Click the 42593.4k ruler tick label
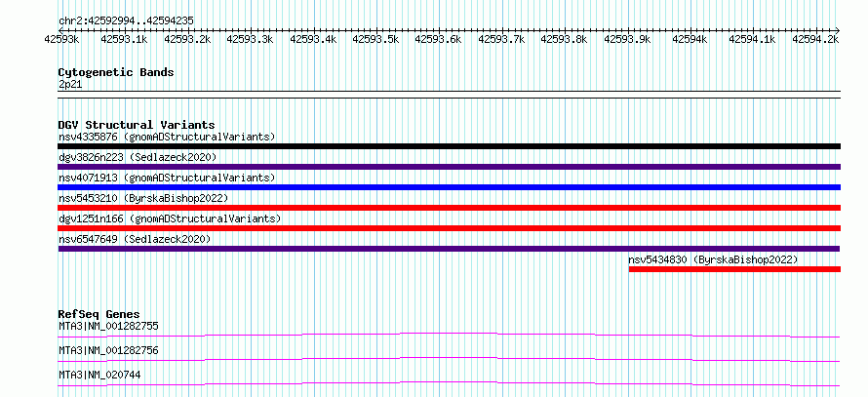Image resolution: width=868 pixels, height=397 pixels. coord(313,39)
